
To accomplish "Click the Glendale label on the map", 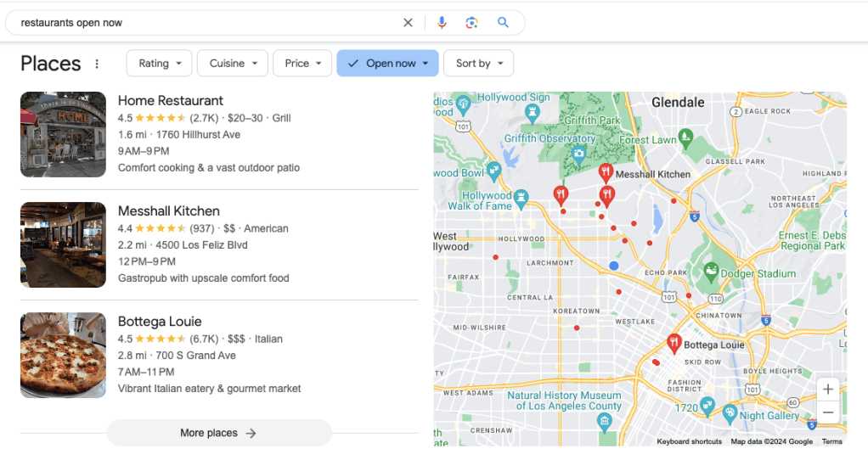I will pyautogui.click(x=678, y=103).
